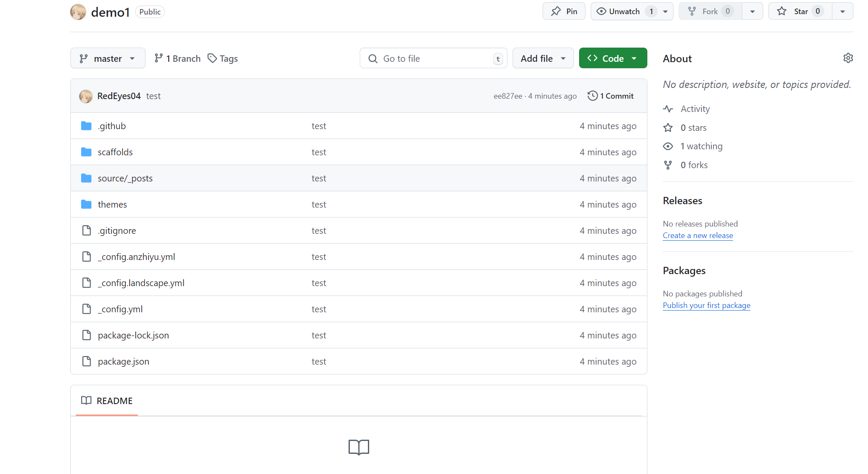Click Publish your first package link

pyautogui.click(x=706, y=305)
